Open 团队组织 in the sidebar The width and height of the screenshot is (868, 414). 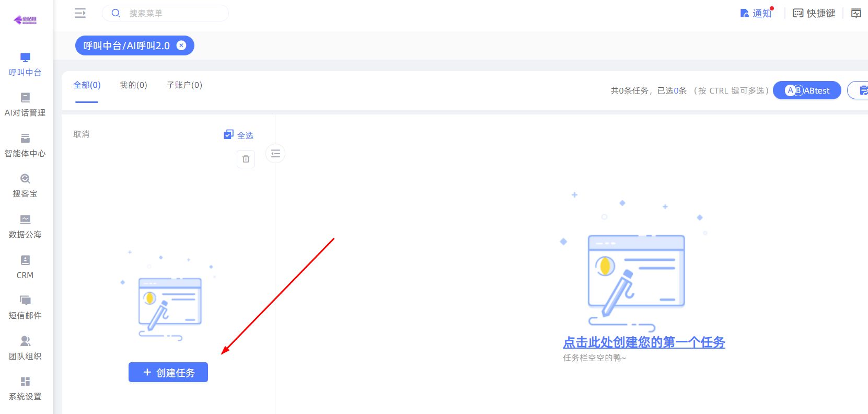click(25, 348)
